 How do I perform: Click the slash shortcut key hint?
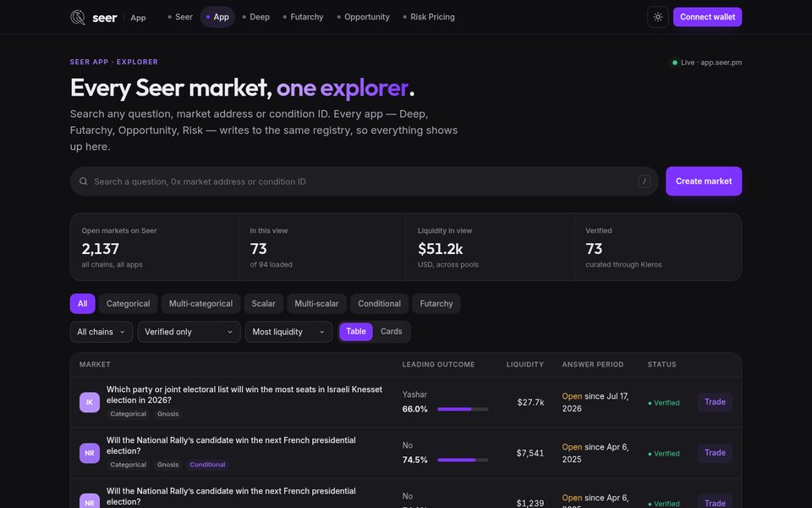(645, 181)
